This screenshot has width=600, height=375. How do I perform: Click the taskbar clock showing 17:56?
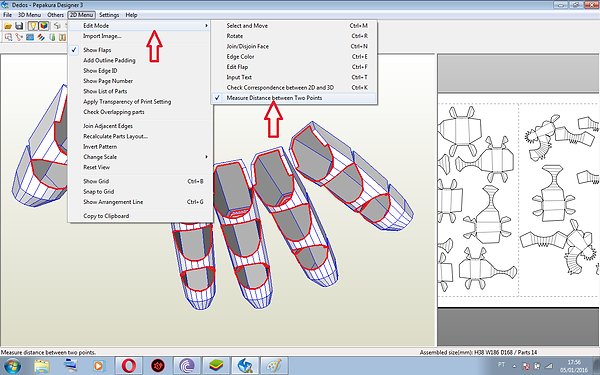pos(574,366)
